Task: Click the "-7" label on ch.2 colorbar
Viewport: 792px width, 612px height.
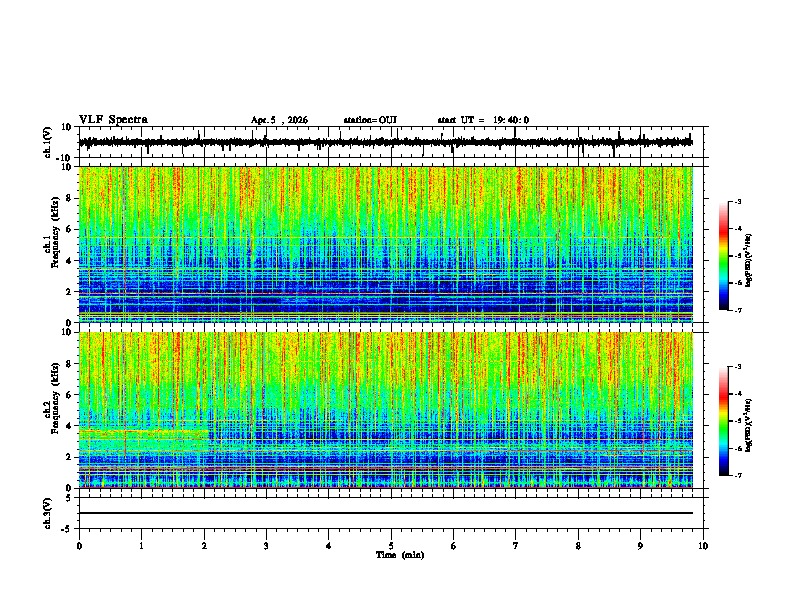Action: (737, 475)
